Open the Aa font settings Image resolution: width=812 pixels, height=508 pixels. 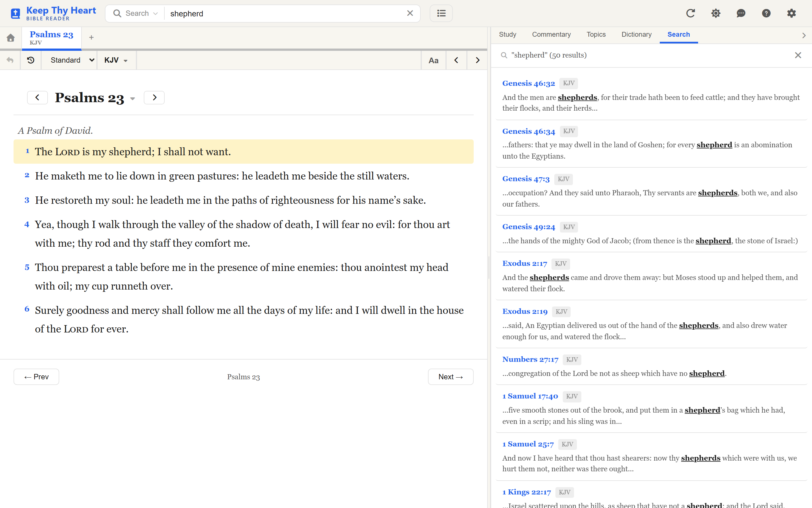pyautogui.click(x=433, y=60)
